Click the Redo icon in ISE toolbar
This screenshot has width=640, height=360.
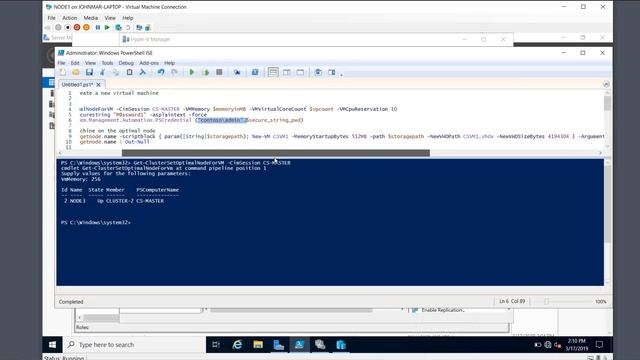point(174,72)
